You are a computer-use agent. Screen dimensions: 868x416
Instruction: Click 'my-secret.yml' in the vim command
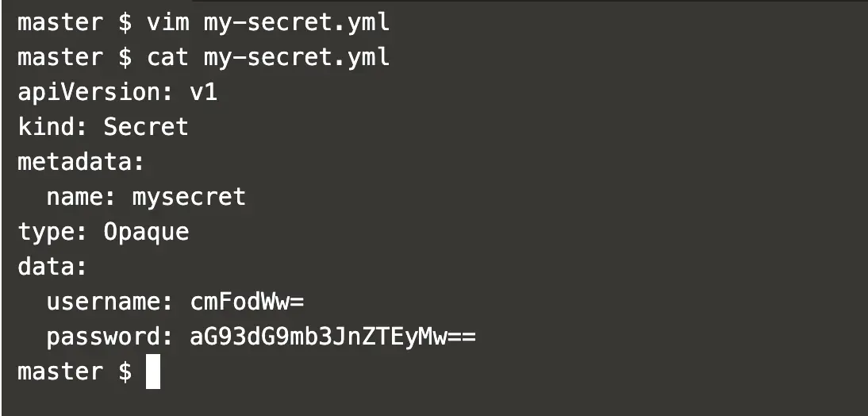point(297,24)
